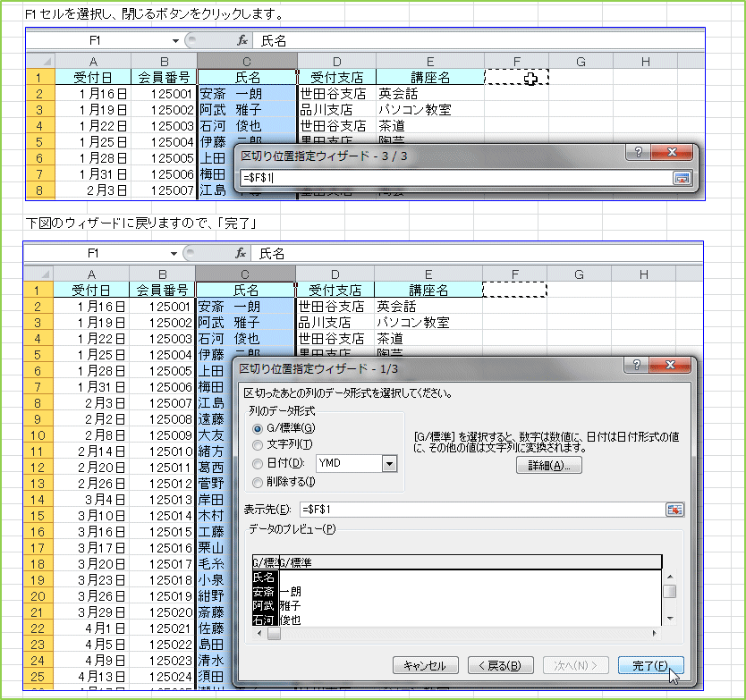Click help button on the 1/3 wizard
Screen dimensions: 746x700
tap(636, 365)
